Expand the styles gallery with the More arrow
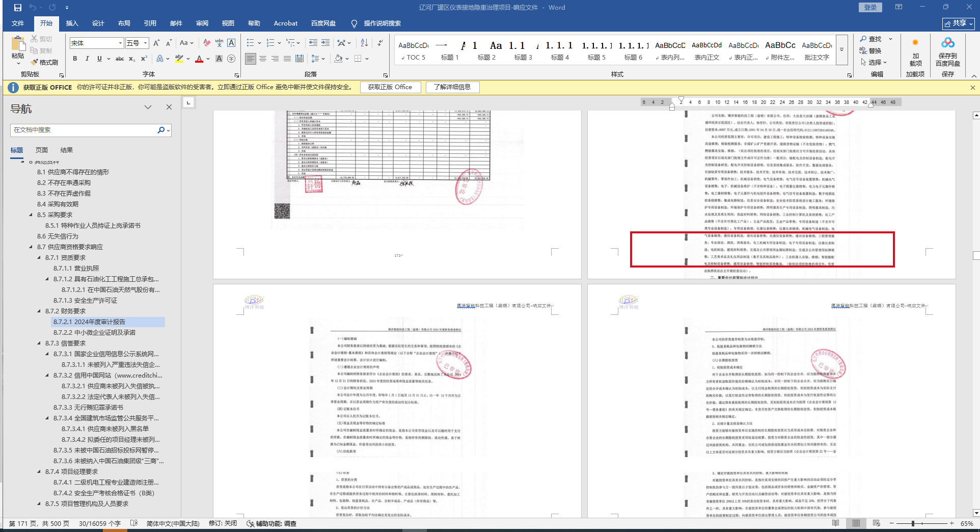Screen dimensions: 980x532 [842, 49]
